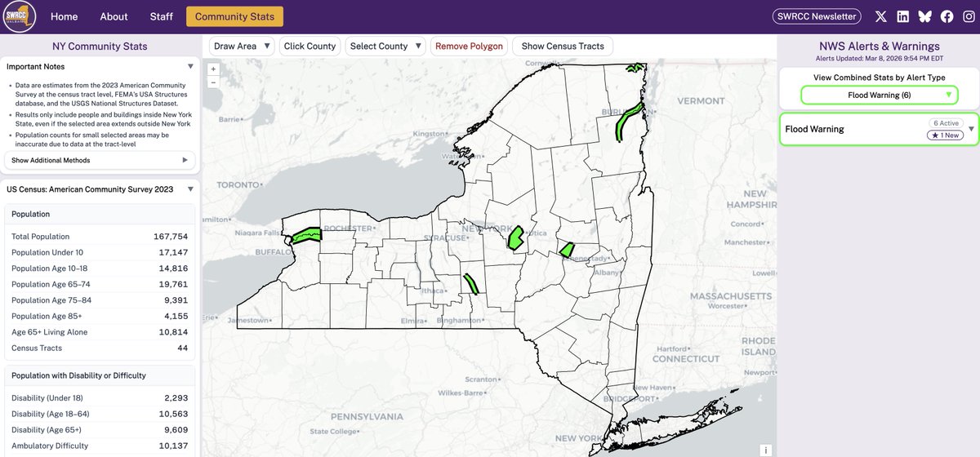Open the Instagram social icon
Viewport: 980px width, 457px height.
tap(969, 16)
